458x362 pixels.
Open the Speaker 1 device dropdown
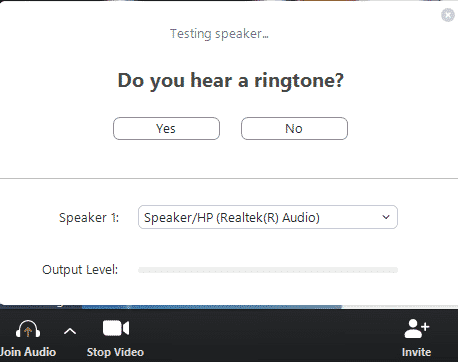click(268, 217)
